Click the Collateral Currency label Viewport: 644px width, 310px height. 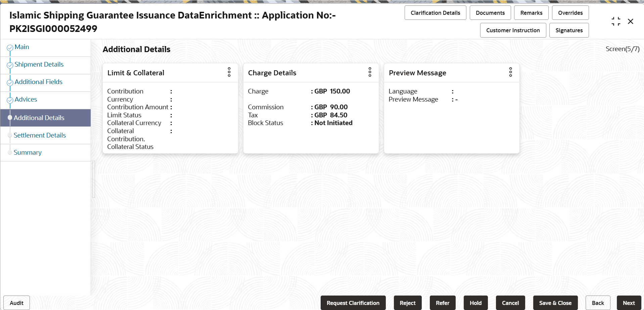click(x=134, y=123)
